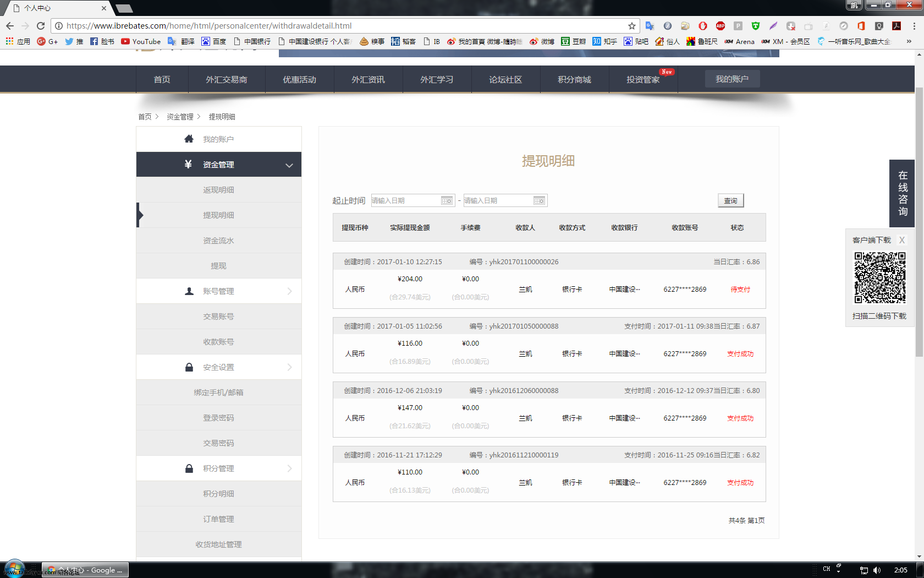Open 资金流水 in the sidebar

point(219,241)
